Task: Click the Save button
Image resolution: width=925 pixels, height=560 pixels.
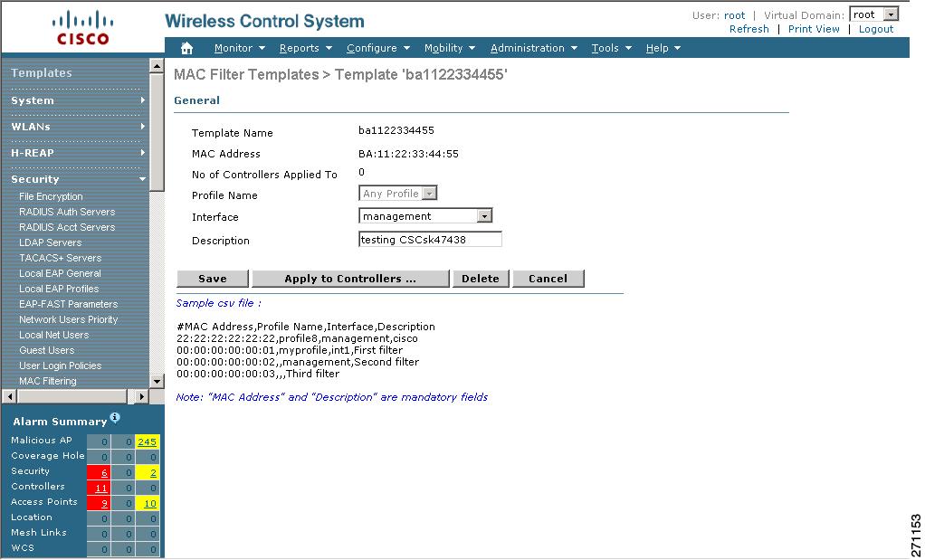Action: click(213, 279)
